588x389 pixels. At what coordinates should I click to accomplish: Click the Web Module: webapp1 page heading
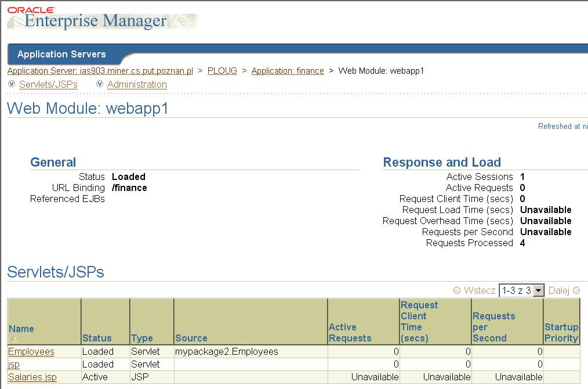(x=88, y=108)
